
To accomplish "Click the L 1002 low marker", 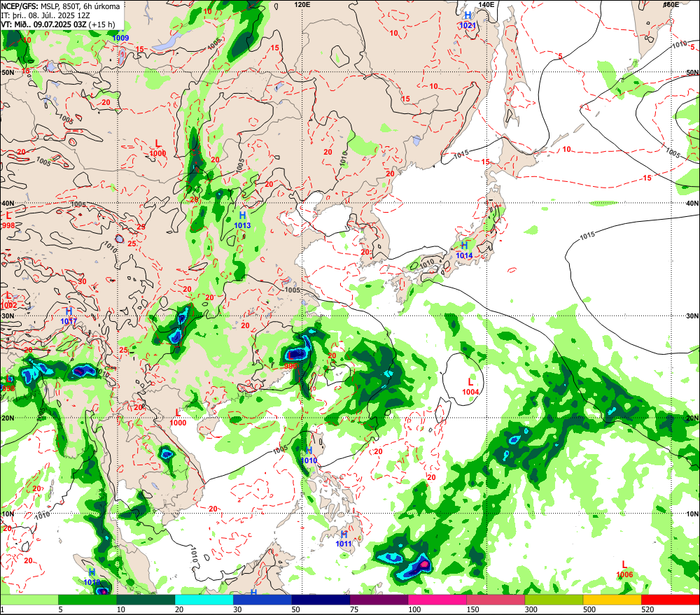I will 8,300.
